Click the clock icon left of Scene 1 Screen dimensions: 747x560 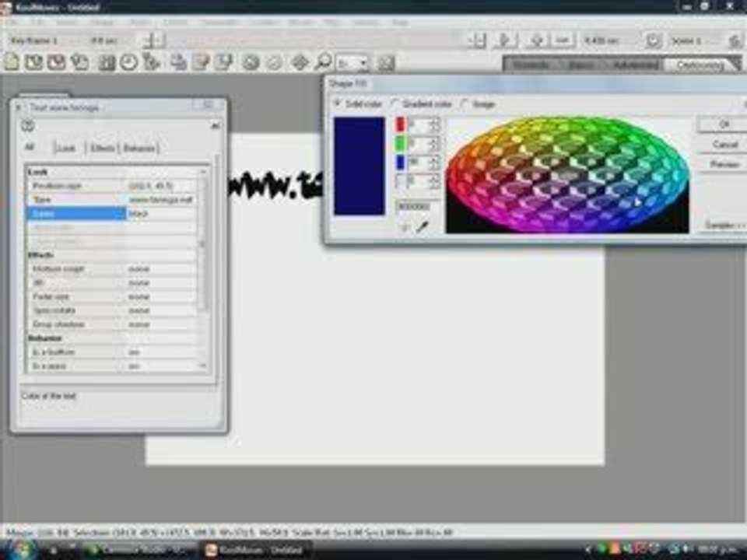click(653, 40)
